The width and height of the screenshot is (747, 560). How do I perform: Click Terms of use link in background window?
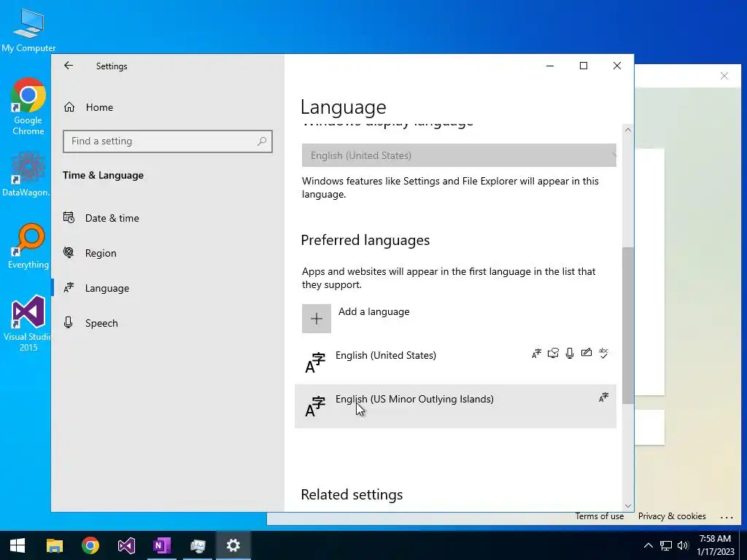click(x=600, y=516)
